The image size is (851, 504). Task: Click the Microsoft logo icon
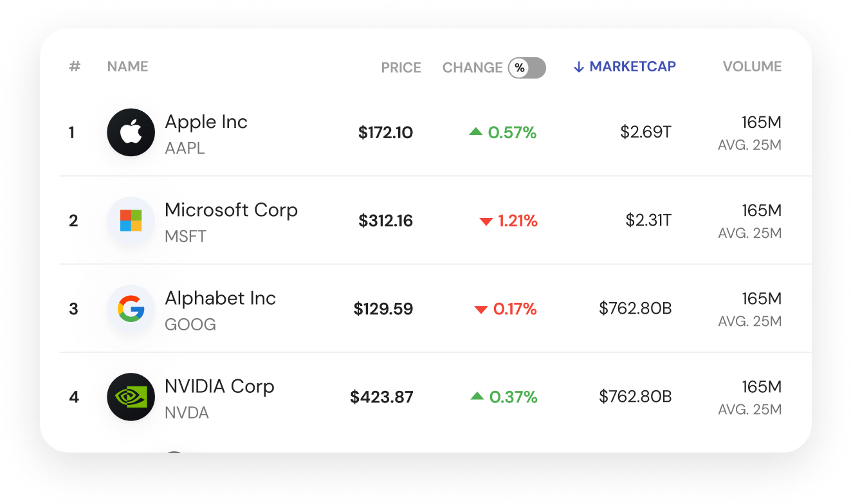[x=131, y=220]
